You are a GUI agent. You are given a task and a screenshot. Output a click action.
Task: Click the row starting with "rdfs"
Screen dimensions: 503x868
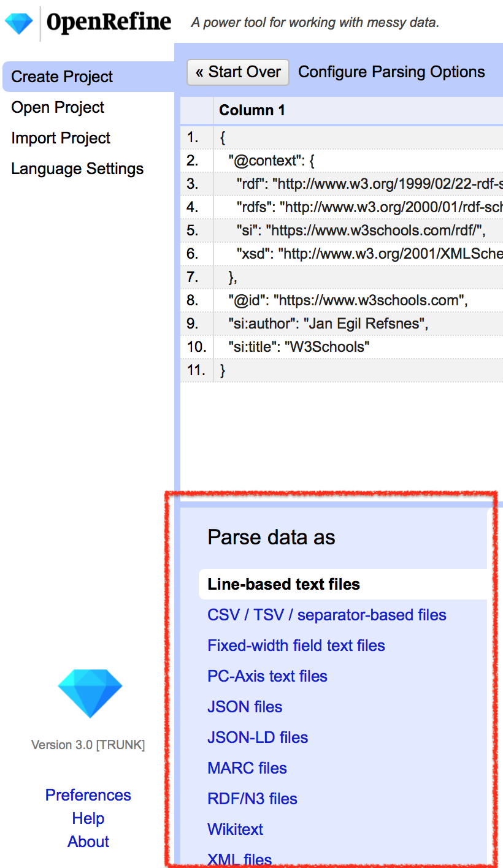[342, 207]
